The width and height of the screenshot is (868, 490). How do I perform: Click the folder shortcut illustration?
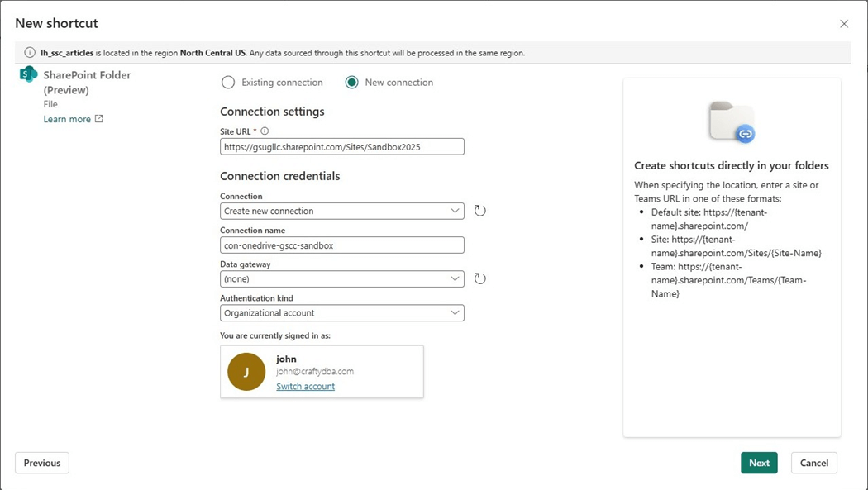(x=732, y=122)
